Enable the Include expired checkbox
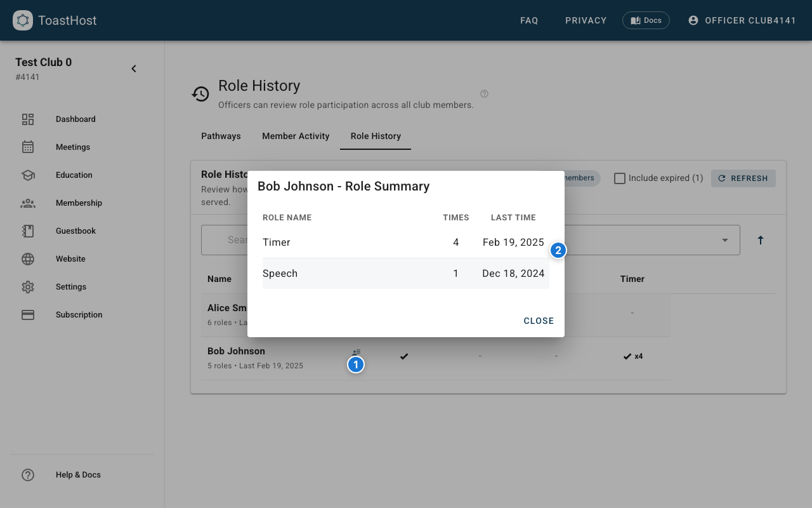The height and width of the screenshot is (508, 812). 620,178
